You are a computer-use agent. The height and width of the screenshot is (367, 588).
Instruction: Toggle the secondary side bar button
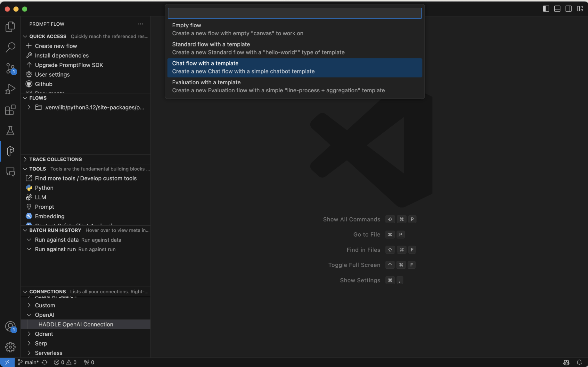(x=568, y=9)
